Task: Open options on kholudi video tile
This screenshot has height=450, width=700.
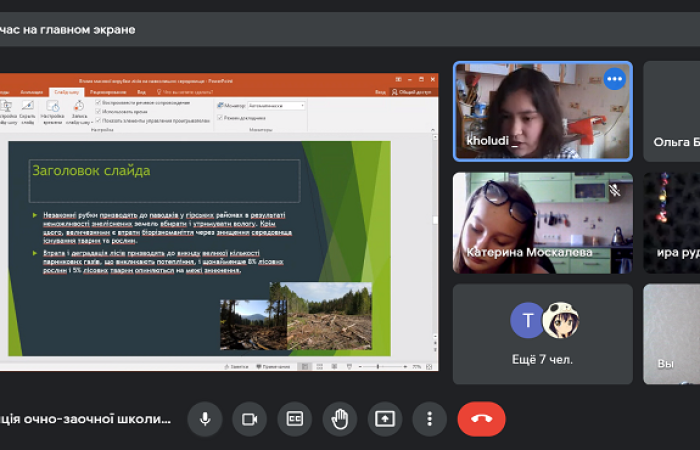Action: (x=614, y=79)
